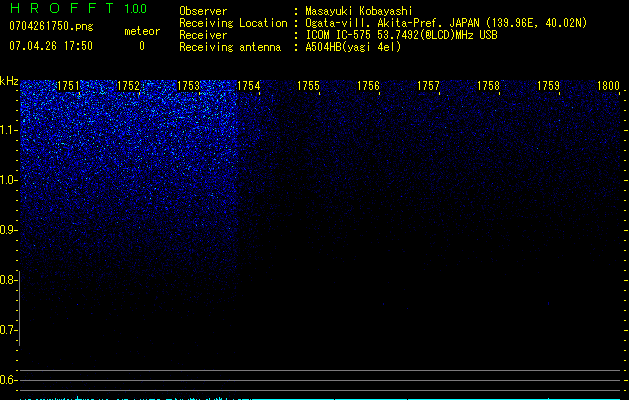Click time marker 1800
Screen dimensions: 629x400
pos(609,86)
